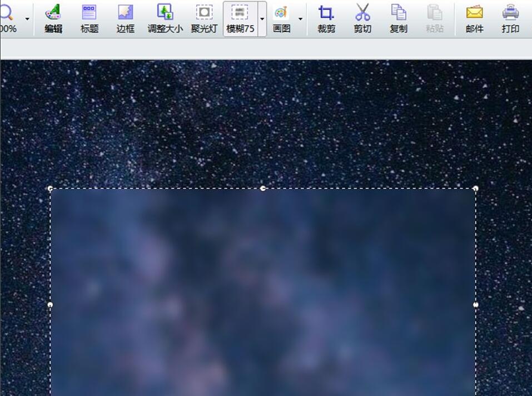Open the 调整大小 (Resize) tool
The height and width of the screenshot is (396, 532).
pyautogui.click(x=165, y=19)
